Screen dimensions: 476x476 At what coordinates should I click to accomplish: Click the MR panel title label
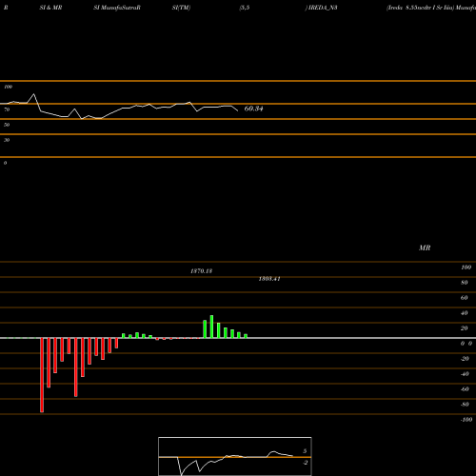click(x=425, y=248)
